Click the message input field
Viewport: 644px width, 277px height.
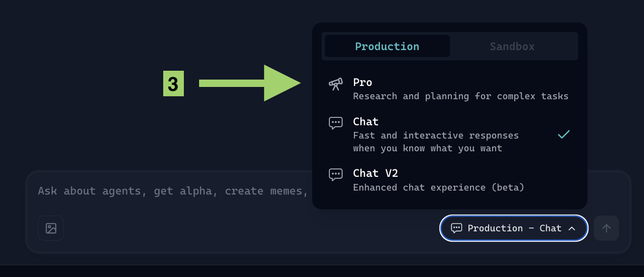pyautogui.click(x=172, y=191)
